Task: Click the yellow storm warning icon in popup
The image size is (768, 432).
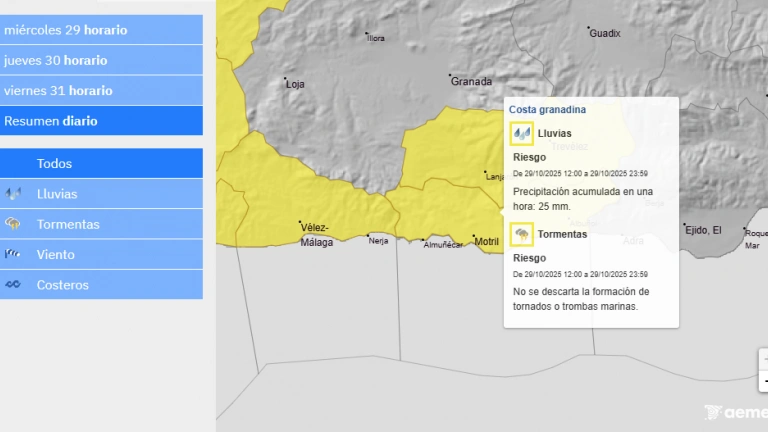Action: point(521,234)
